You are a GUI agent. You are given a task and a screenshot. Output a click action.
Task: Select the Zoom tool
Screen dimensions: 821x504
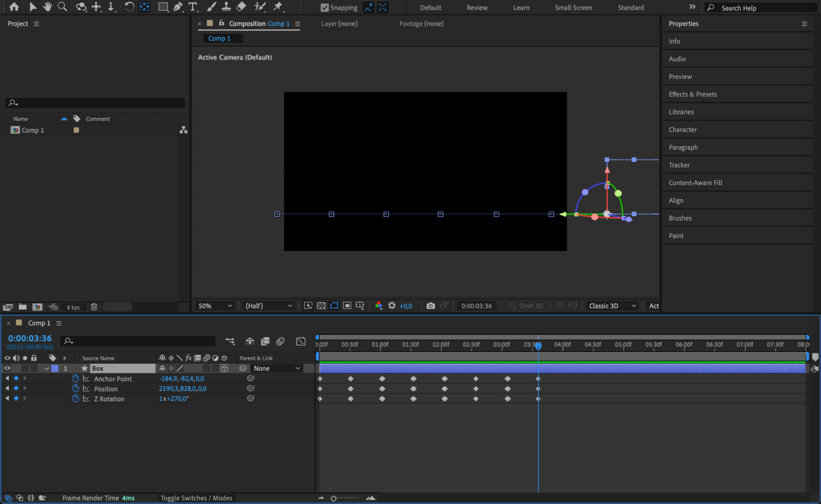tap(62, 7)
